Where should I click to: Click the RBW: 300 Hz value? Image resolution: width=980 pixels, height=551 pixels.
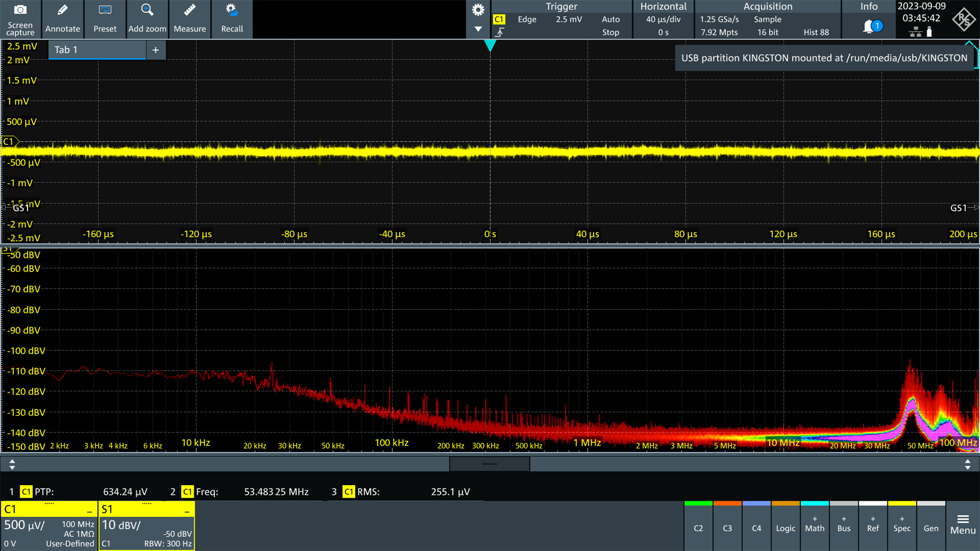point(168,544)
